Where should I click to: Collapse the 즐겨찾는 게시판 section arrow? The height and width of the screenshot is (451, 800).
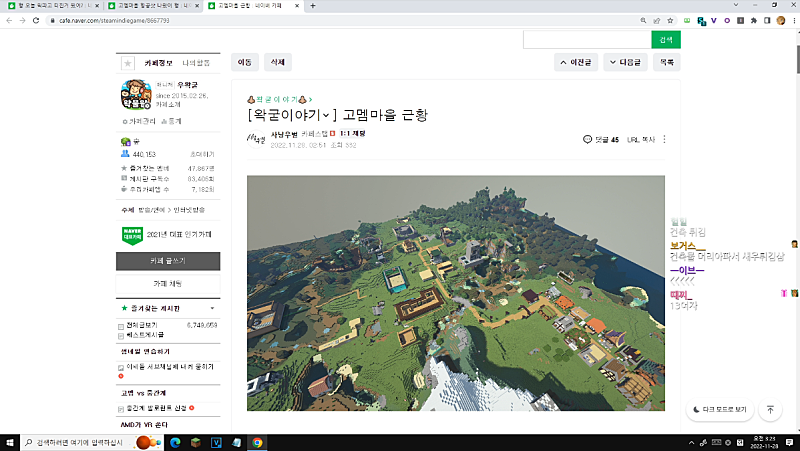click(x=213, y=309)
